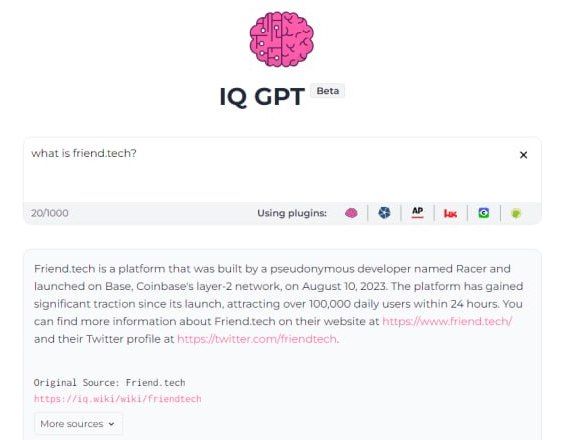Select the green and blue C plugin icon
Viewport: 562px width, 440px height.
tap(484, 213)
